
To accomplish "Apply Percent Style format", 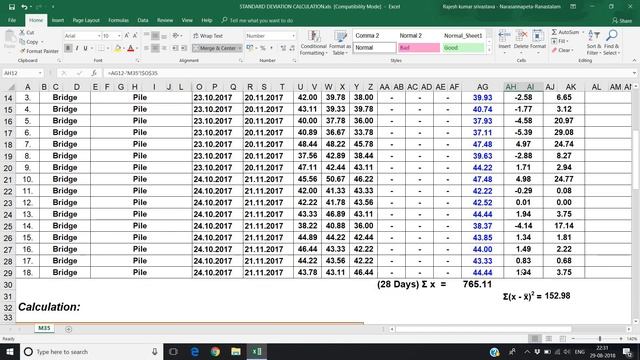I will click(263, 48).
